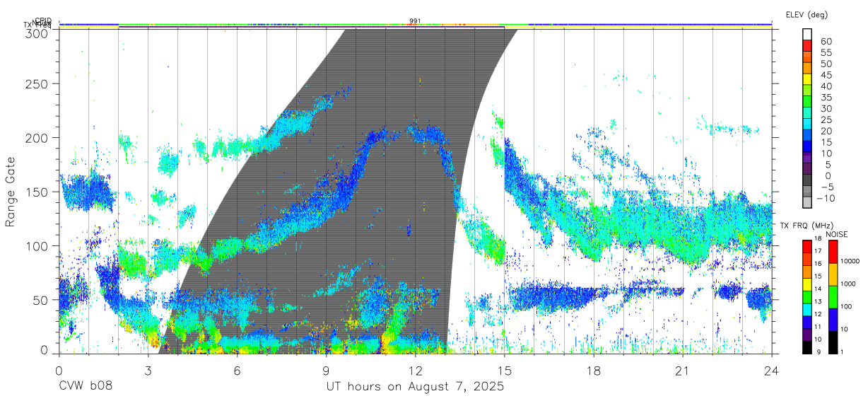Select the 9 label on UT hours axis
Image resolution: width=868 pixels, height=401 pixels.
326,371
